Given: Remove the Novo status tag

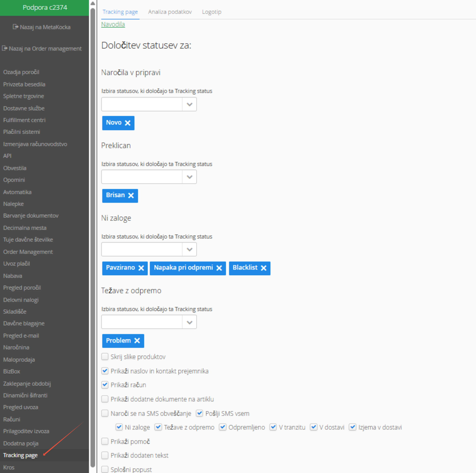Looking at the screenshot, I should click(x=127, y=123).
